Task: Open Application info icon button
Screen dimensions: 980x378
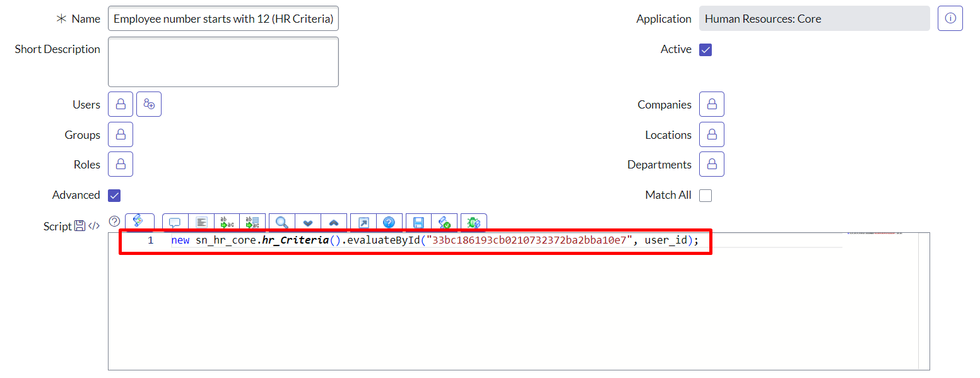Action: click(x=950, y=19)
